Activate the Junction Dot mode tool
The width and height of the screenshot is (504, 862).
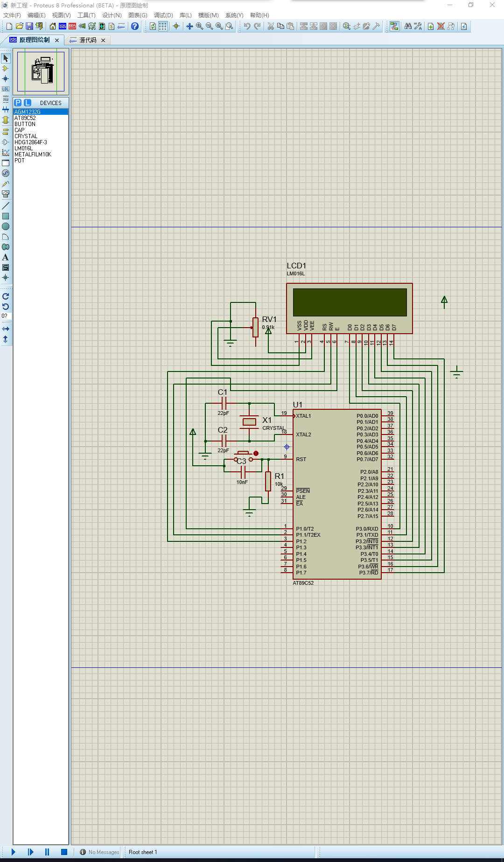coord(6,79)
